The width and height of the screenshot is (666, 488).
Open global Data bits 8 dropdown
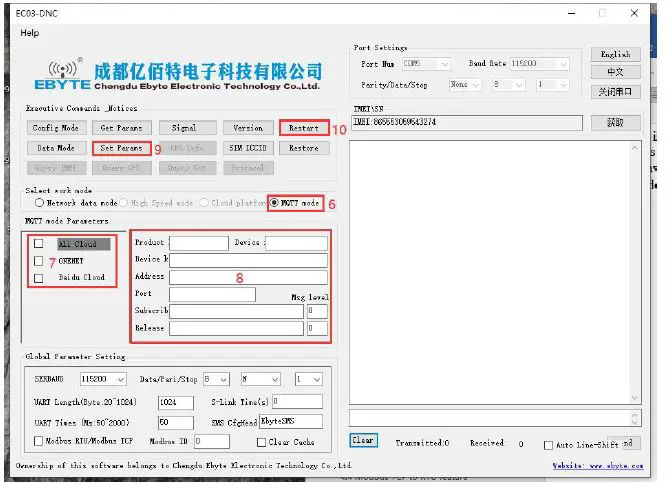(217, 379)
